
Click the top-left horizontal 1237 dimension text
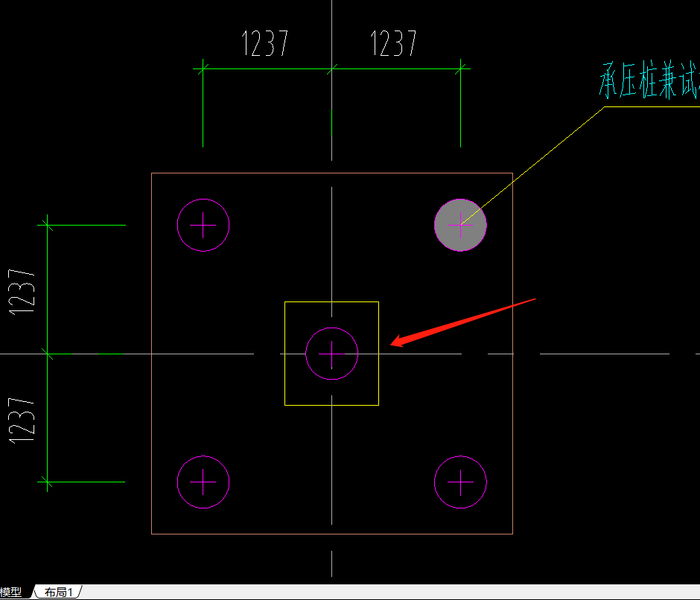tap(264, 43)
